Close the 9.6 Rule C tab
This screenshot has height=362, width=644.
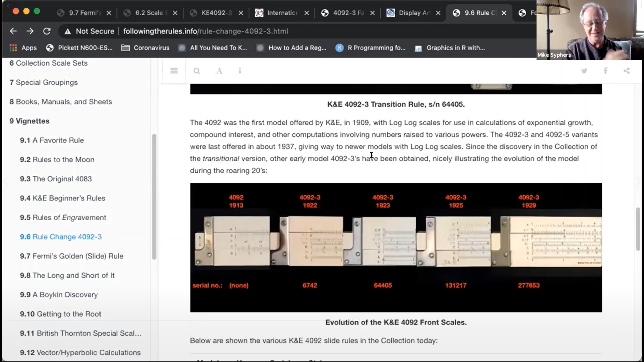504,13
